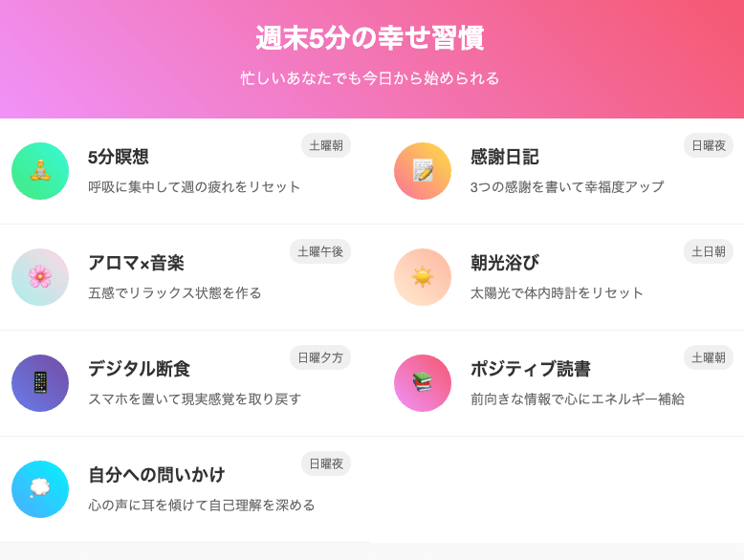
Task: Select the 朝光浴び title
Action: 504,263
